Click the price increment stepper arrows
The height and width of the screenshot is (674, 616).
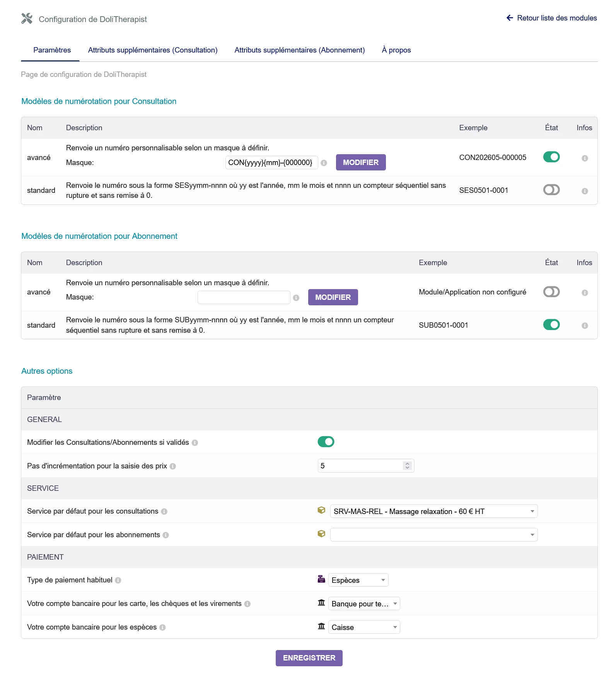click(x=407, y=466)
